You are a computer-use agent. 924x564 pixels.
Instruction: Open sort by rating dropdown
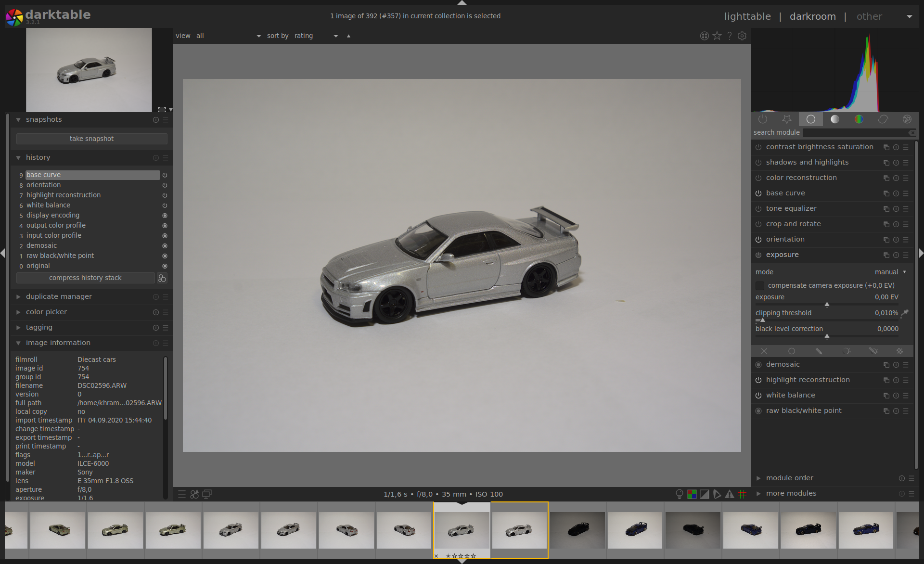(x=316, y=36)
